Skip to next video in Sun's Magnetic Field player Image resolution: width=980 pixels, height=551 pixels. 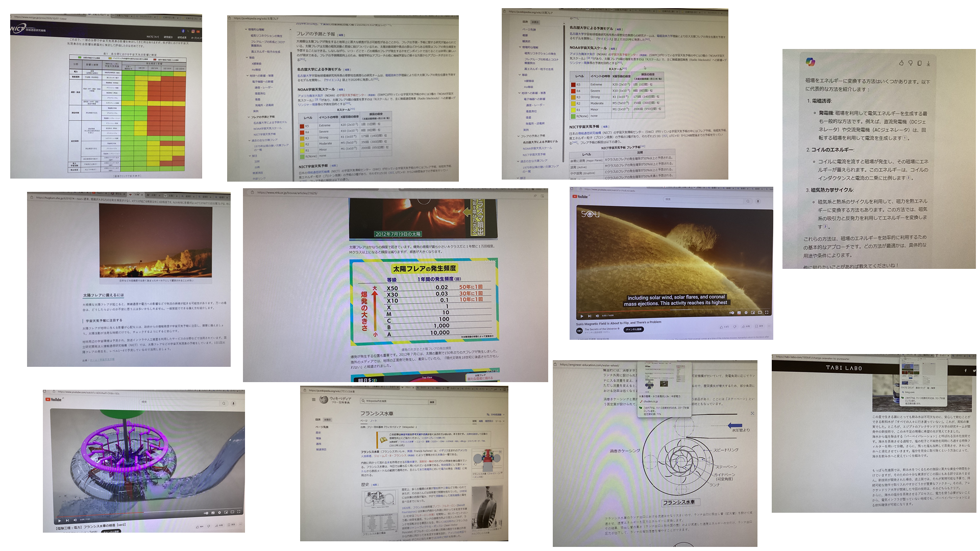click(590, 316)
